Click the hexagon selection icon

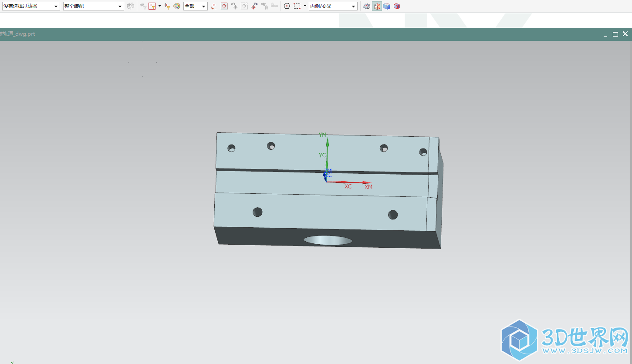click(x=287, y=6)
